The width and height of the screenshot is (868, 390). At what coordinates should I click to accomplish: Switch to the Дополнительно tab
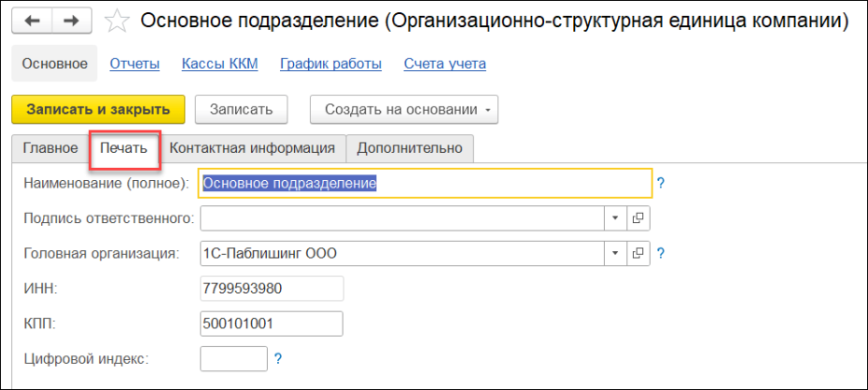pyautogui.click(x=410, y=148)
